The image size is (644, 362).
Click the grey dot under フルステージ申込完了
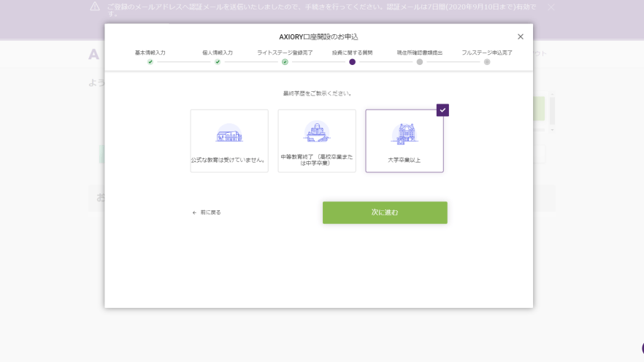coord(487,62)
